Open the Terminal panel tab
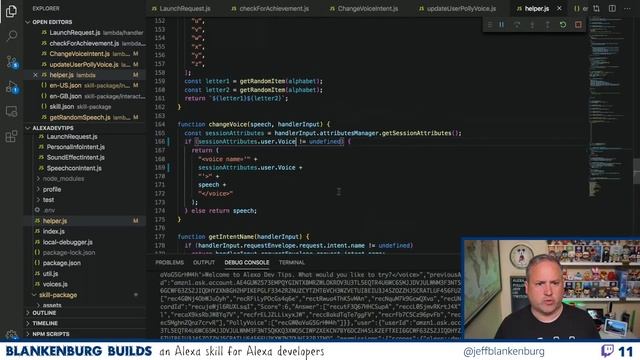 [x=291, y=262]
